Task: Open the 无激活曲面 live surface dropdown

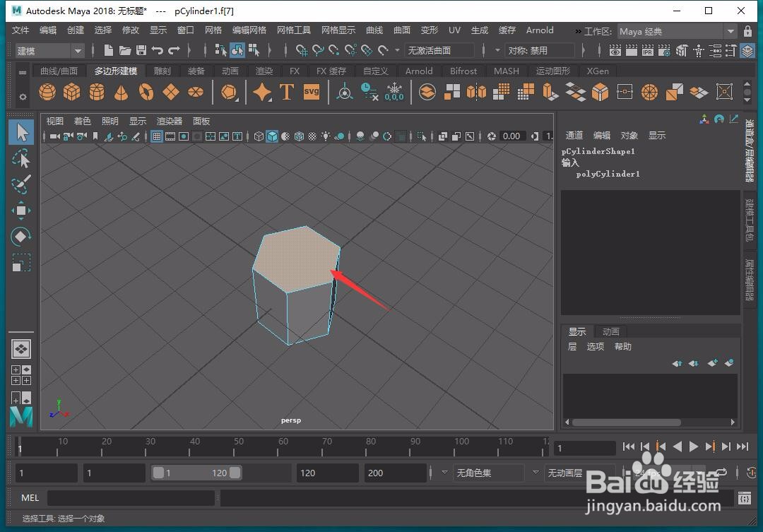Action: (x=439, y=51)
